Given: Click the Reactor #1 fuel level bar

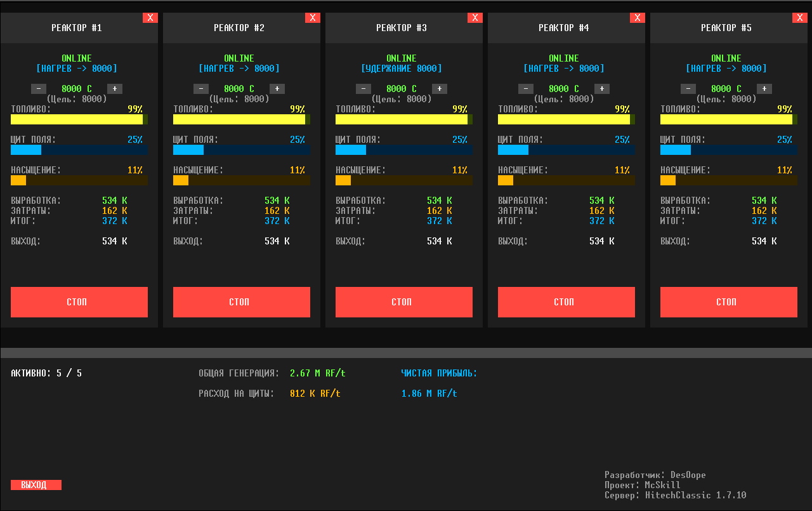Looking at the screenshot, I should 79,119.
